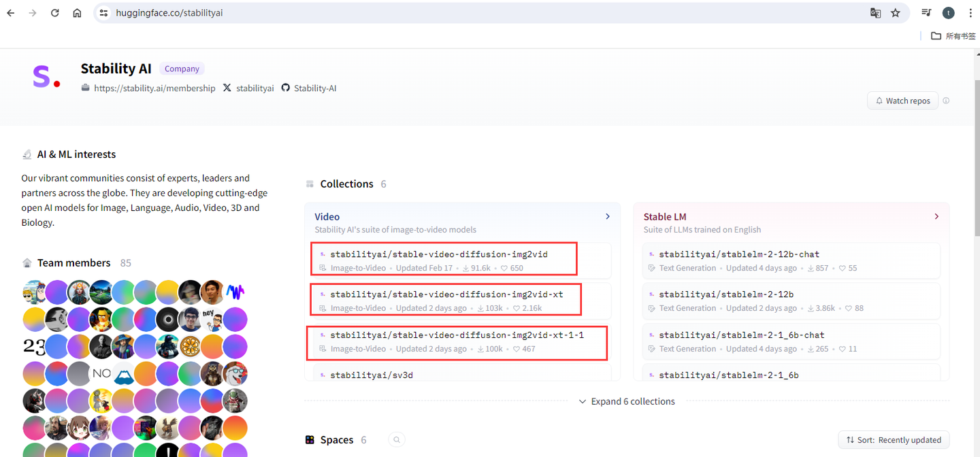Go to browser home page icon
980x457 pixels.
click(x=78, y=13)
